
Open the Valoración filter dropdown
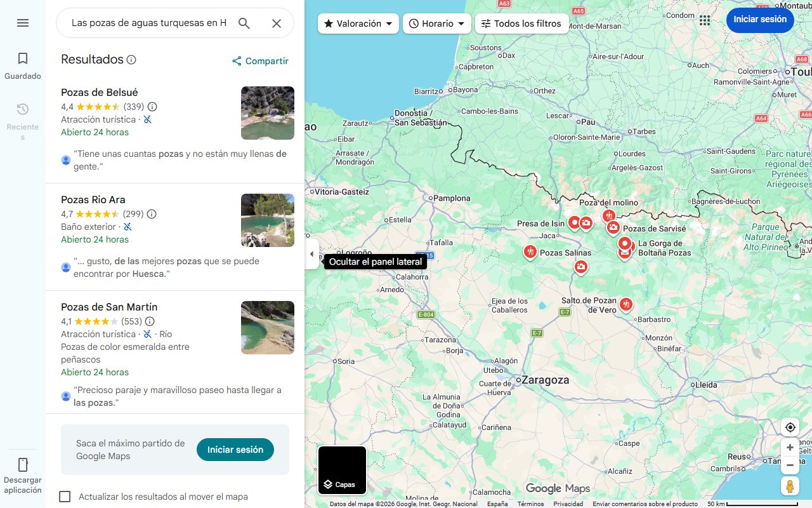pos(357,23)
